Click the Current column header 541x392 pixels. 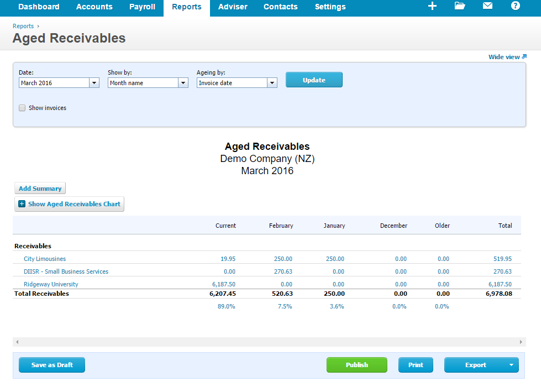pyautogui.click(x=225, y=226)
